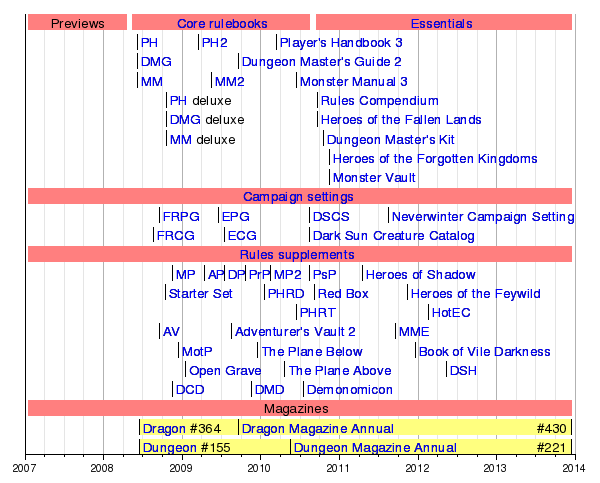
Task: Click the PsP link
Action: coord(324,274)
